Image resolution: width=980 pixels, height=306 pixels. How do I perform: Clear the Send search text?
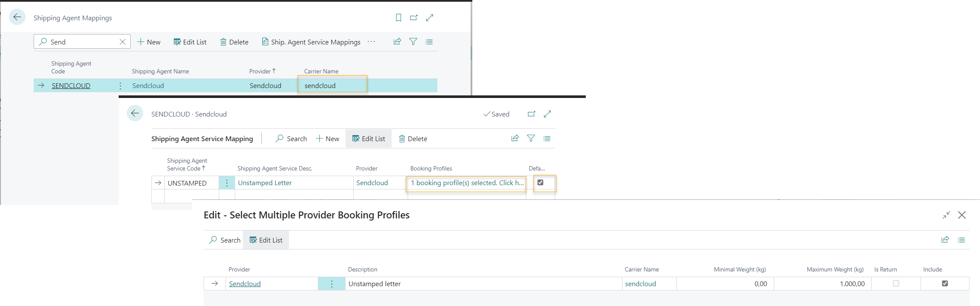tap(122, 42)
